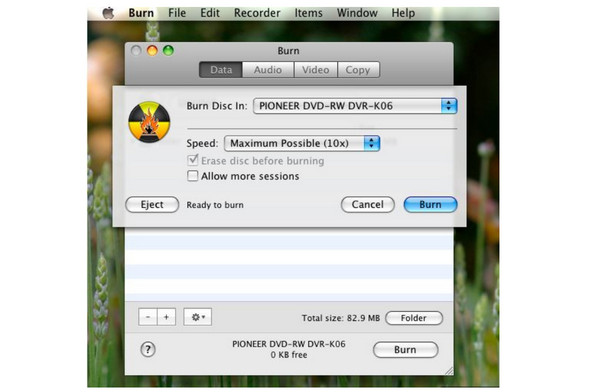This screenshot has width=600, height=392.
Task: Open the Speed dropdown
Action: 302,143
